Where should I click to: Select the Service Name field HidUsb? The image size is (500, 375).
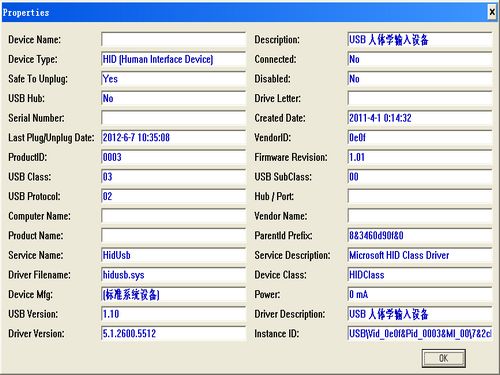(173, 255)
